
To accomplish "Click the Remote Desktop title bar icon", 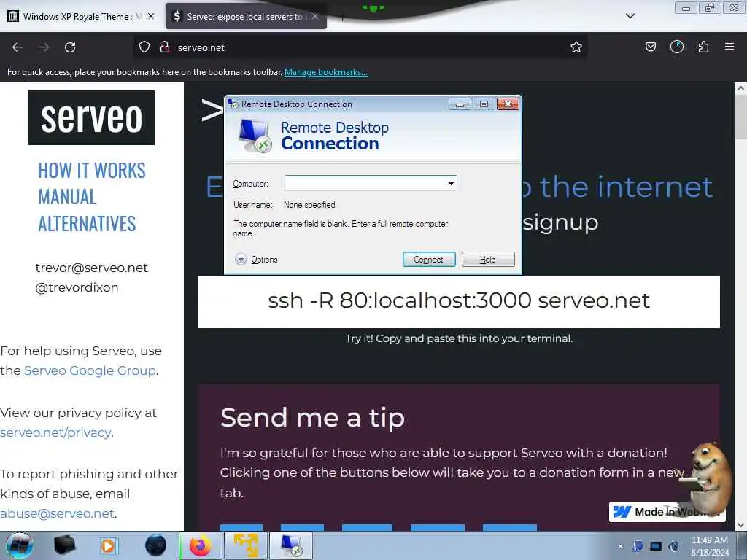I will (x=233, y=104).
